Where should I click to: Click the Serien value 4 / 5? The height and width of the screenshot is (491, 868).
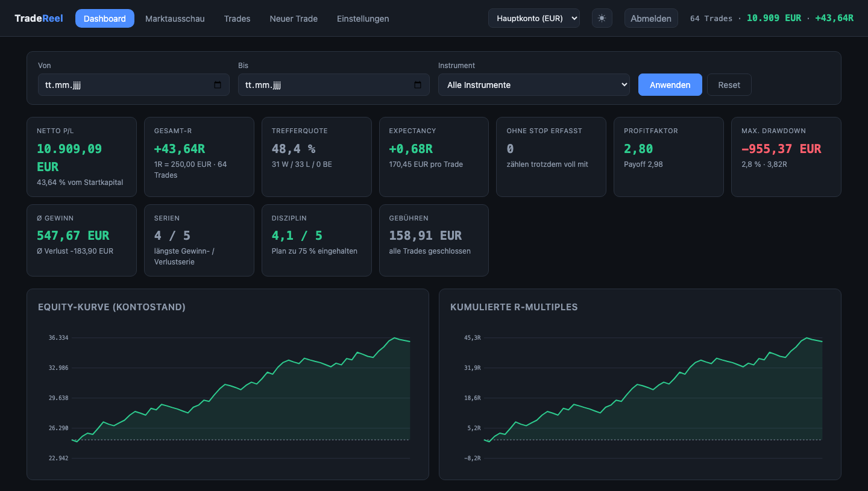point(172,236)
